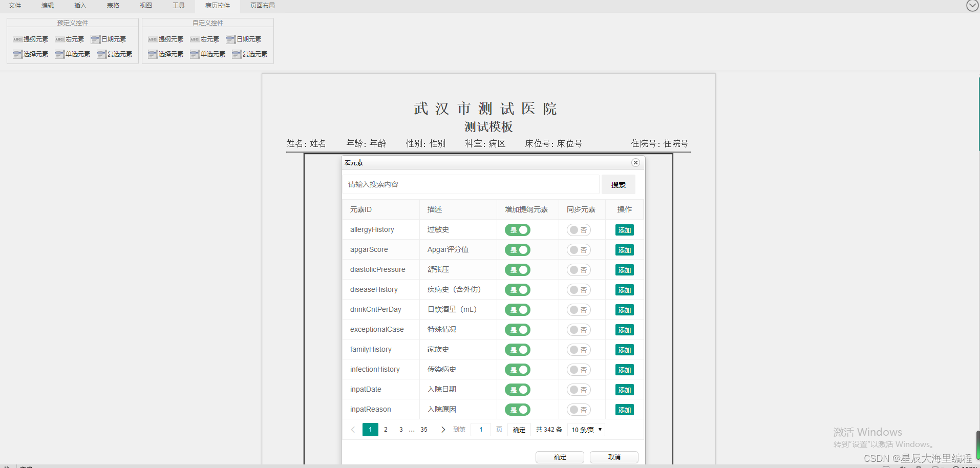Collapse the ribbon with the top-right chevron
Viewport: 980px width, 468px height.
[x=972, y=6]
